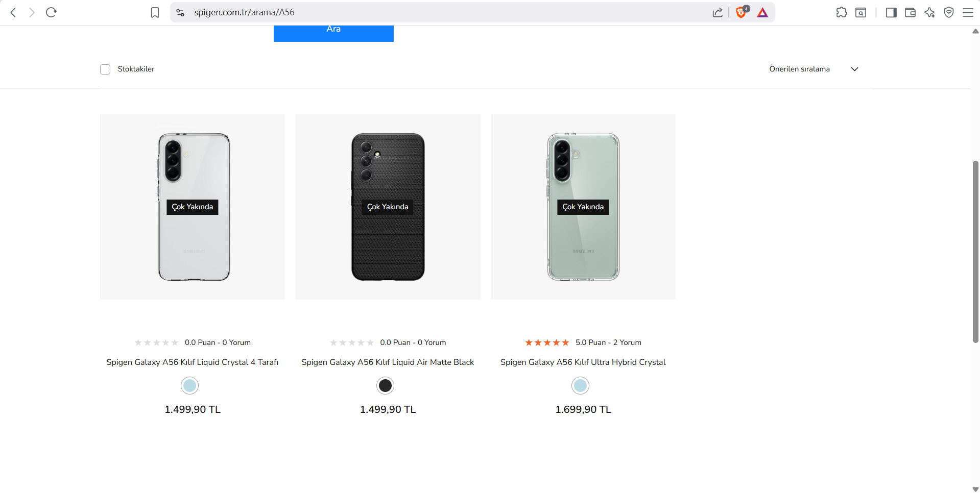
Task: Open the Önerilen sıralama sort dropdown
Action: pyautogui.click(x=814, y=69)
